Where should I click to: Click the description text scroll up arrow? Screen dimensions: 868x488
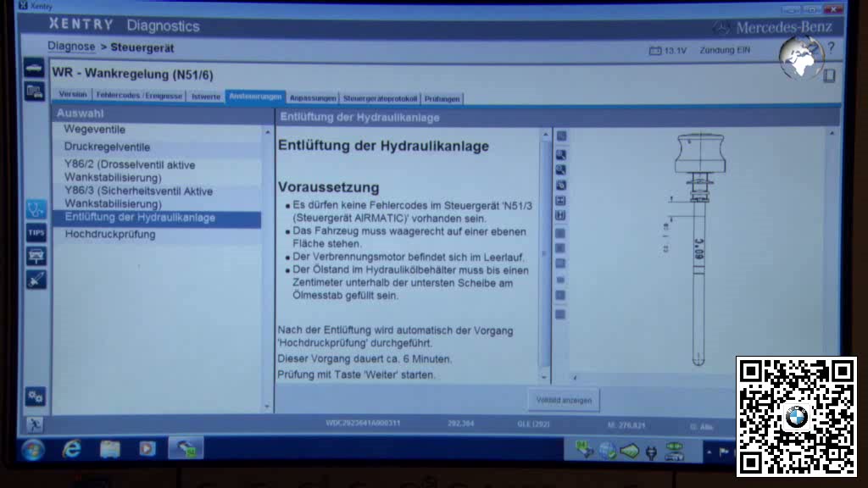545,135
